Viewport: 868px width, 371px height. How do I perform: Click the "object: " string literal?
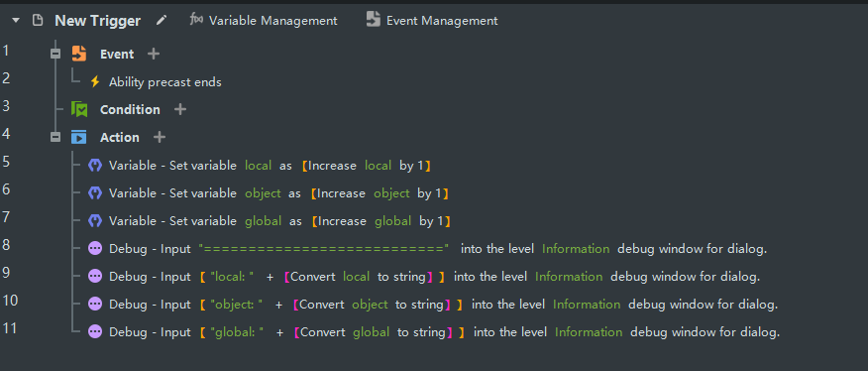237,304
